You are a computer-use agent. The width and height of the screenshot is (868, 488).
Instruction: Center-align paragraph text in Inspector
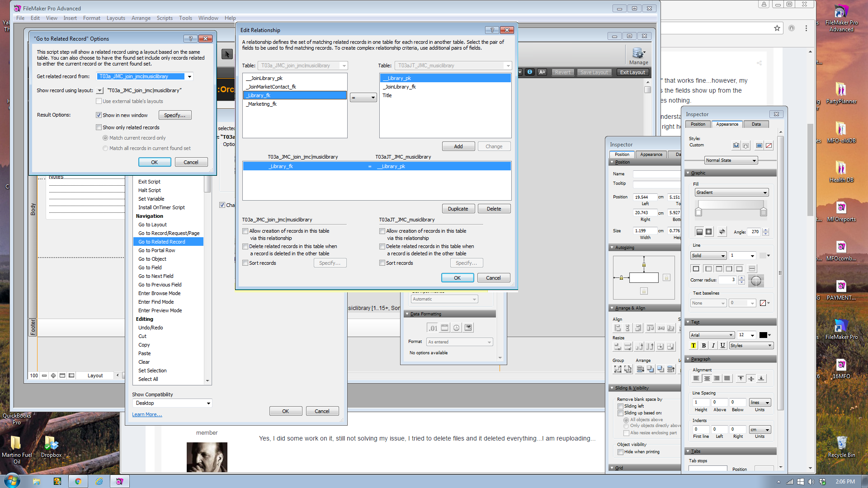point(707,379)
